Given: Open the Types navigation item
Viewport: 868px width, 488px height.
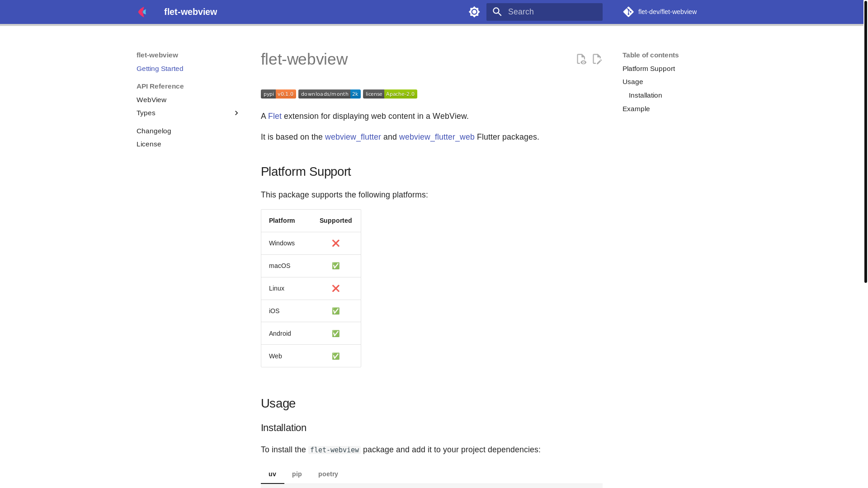Looking at the screenshot, I should [146, 113].
